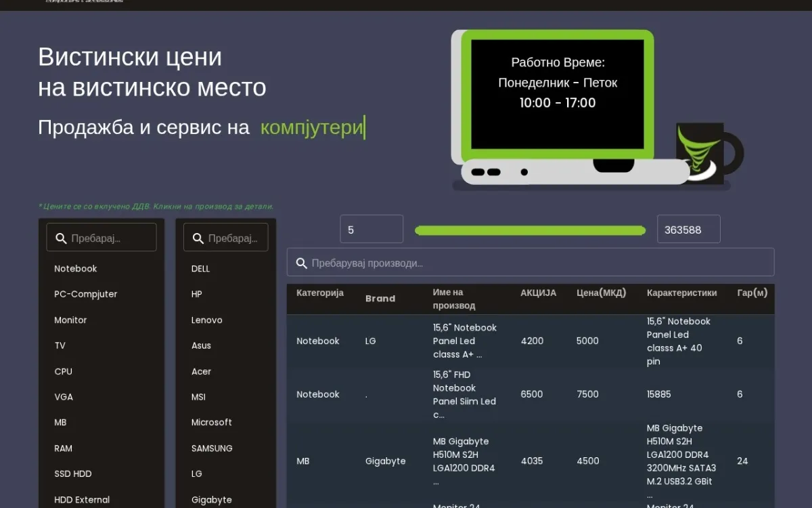Screen dimensions: 812x508
Task: Select the HDD External category
Action: (x=82, y=499)
